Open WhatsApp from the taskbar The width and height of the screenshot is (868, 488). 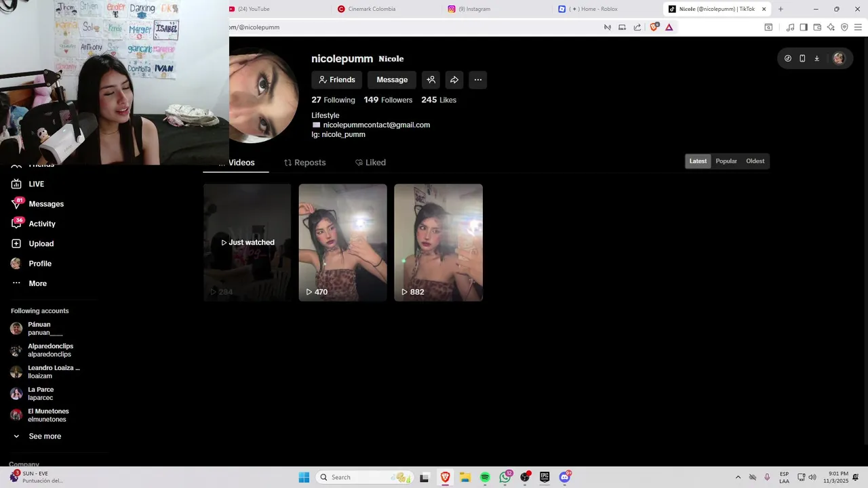point(505,477)
